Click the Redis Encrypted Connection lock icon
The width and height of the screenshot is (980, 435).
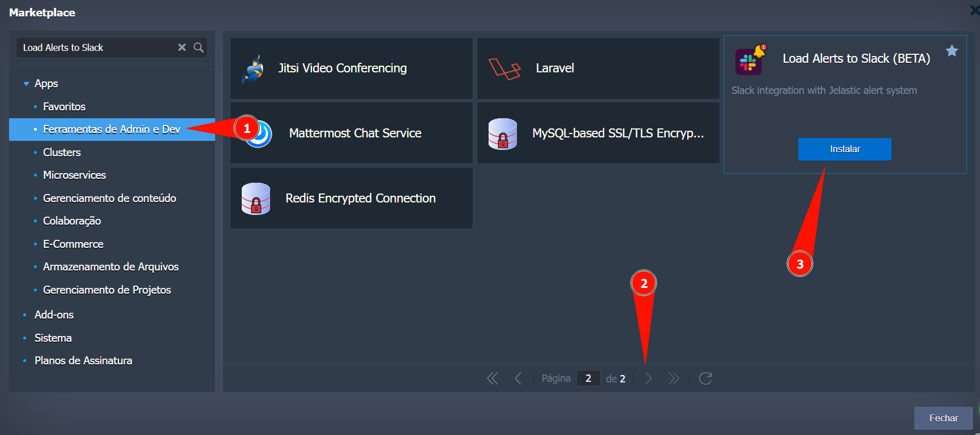click(256, 199)
